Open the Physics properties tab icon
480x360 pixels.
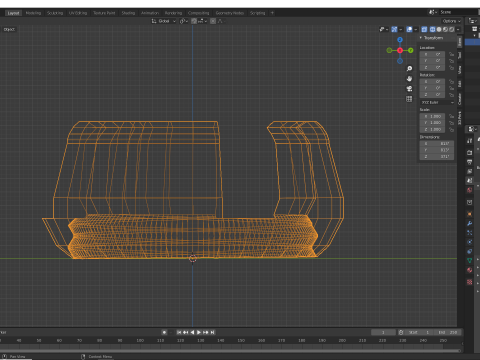point(470,242)
